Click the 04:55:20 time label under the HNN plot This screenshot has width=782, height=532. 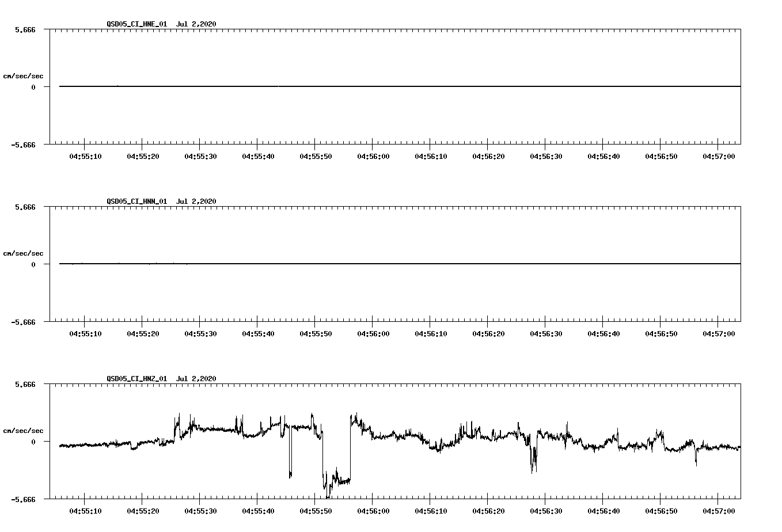tap(143, 333)
